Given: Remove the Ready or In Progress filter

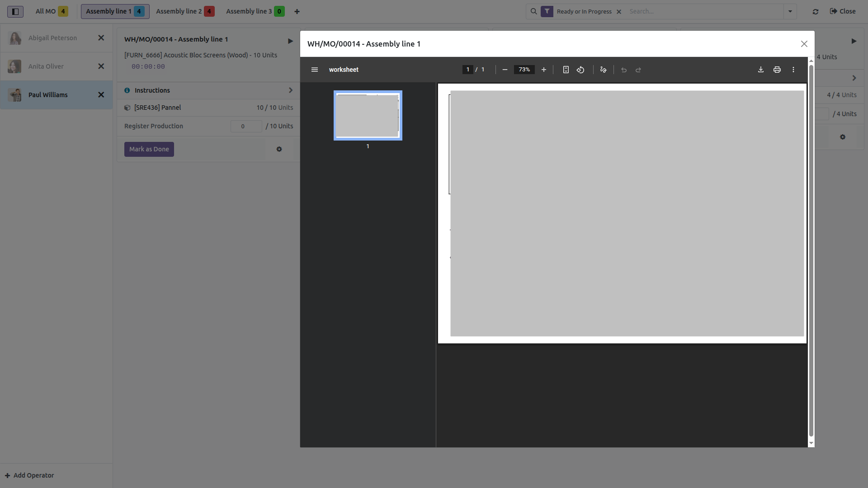Looking at the screenshot, I should point(619,12).
